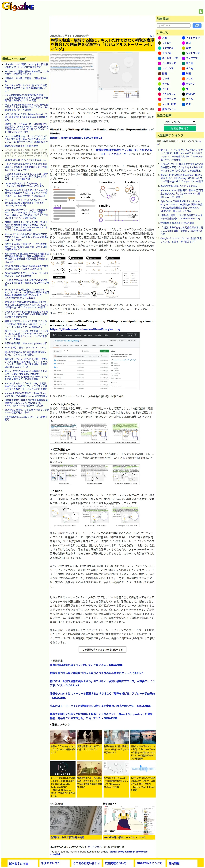Open the 動画 category

164,74
